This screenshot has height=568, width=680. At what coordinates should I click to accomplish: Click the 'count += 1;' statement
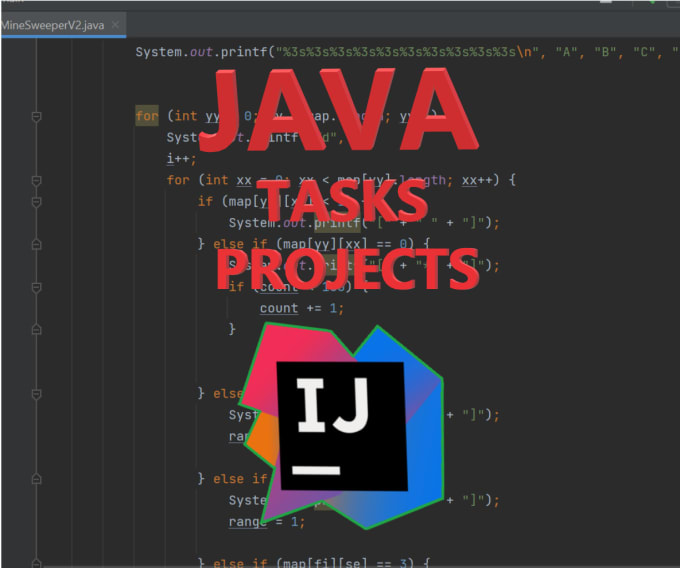(x=301, y=308)
